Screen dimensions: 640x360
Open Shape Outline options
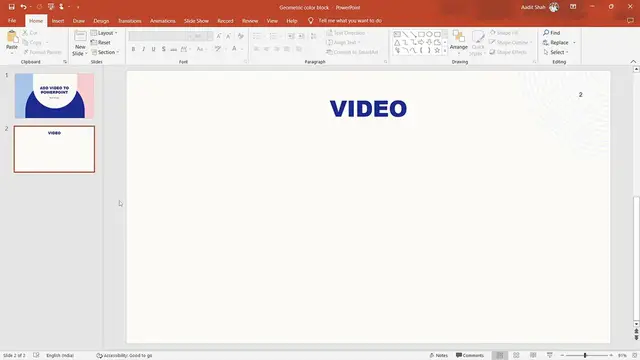511,42
